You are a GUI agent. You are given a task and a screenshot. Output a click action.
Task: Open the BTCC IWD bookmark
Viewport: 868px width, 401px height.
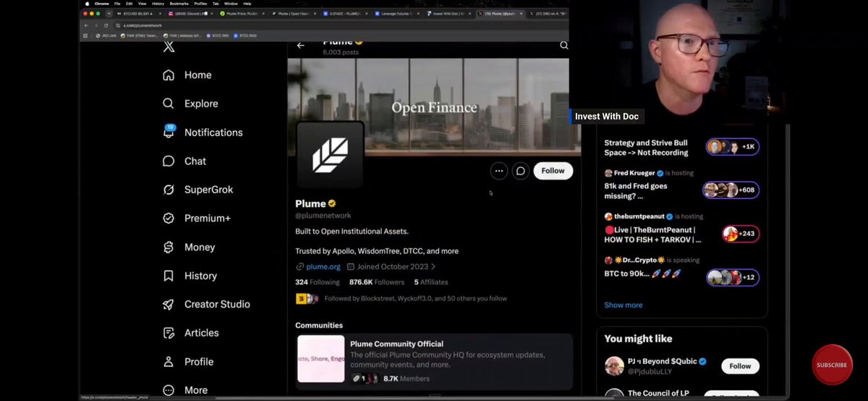click(x=218, y=35)
